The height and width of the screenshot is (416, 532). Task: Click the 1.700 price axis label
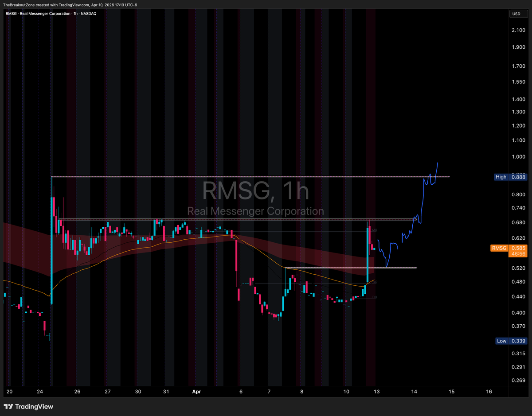[518, 66]
